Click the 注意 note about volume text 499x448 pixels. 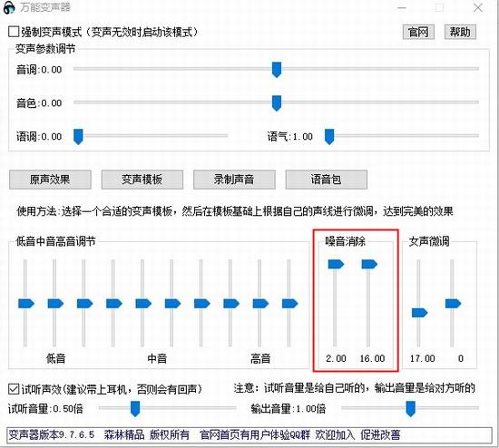[354, 388]
